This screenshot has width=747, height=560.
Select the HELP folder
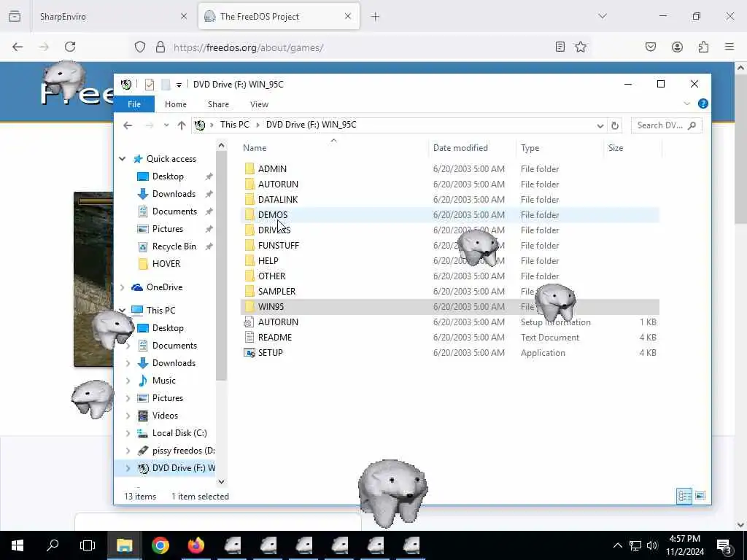[x=268, y=260]
